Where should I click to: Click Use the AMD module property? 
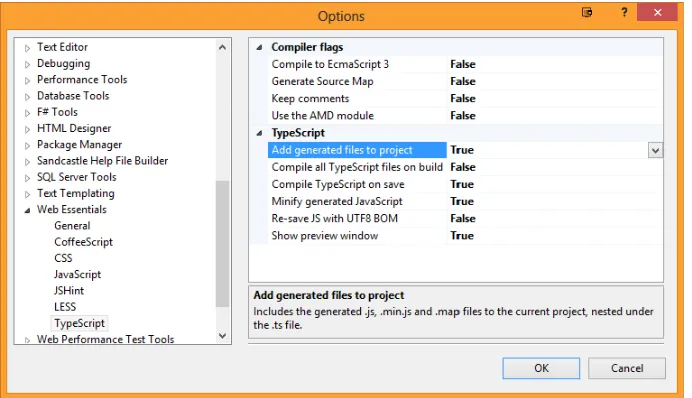pos(323,116)
